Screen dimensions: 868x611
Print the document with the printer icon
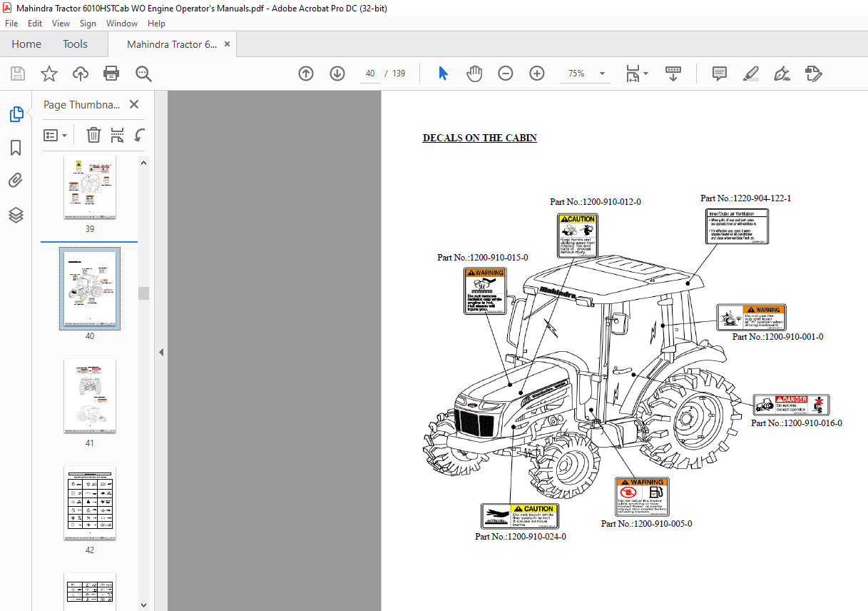(x=111, y=74)
